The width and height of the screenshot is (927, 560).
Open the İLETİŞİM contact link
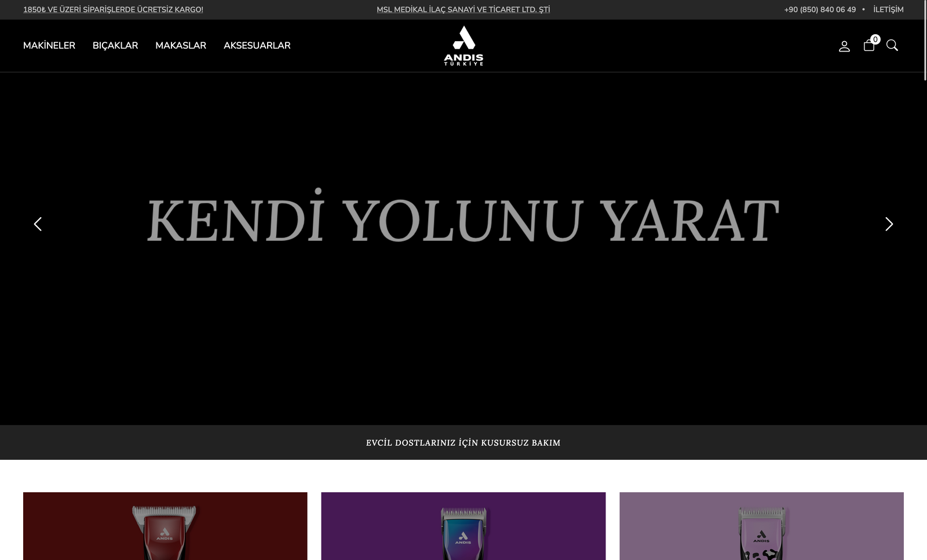(x=888, y=10)
